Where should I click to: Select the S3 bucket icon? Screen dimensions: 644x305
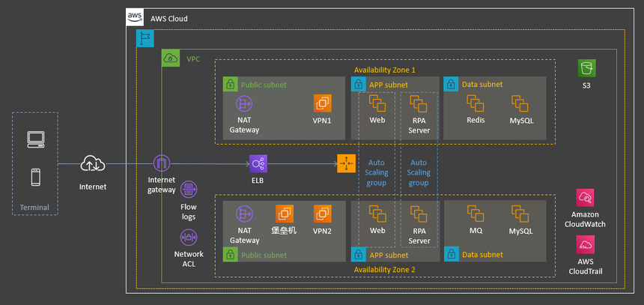coord(586,68)
